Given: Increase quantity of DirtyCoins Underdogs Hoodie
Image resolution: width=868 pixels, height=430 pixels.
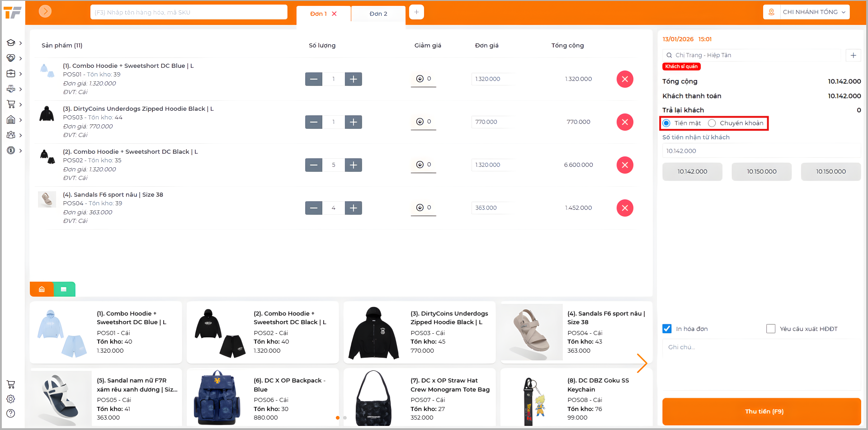Looking at the screenshot, I should [354, 122].
